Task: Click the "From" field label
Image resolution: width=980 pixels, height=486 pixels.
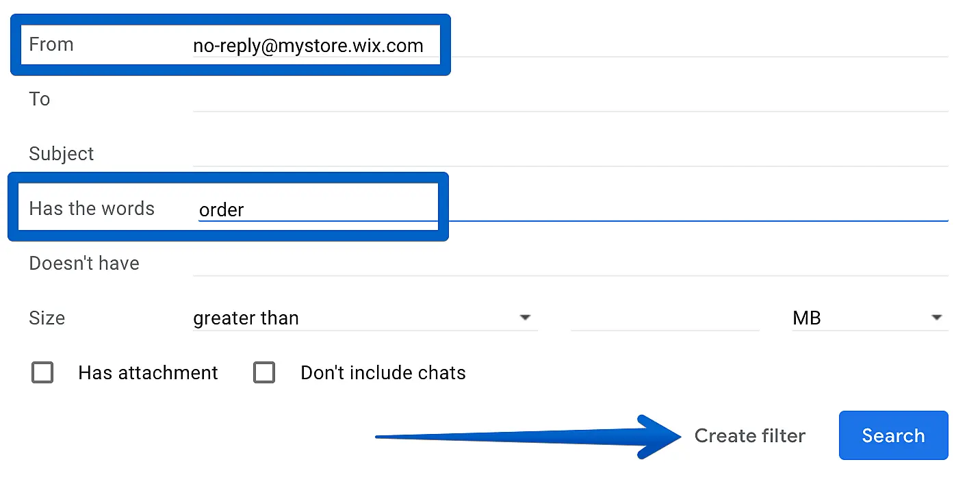Action: (51, 44)
